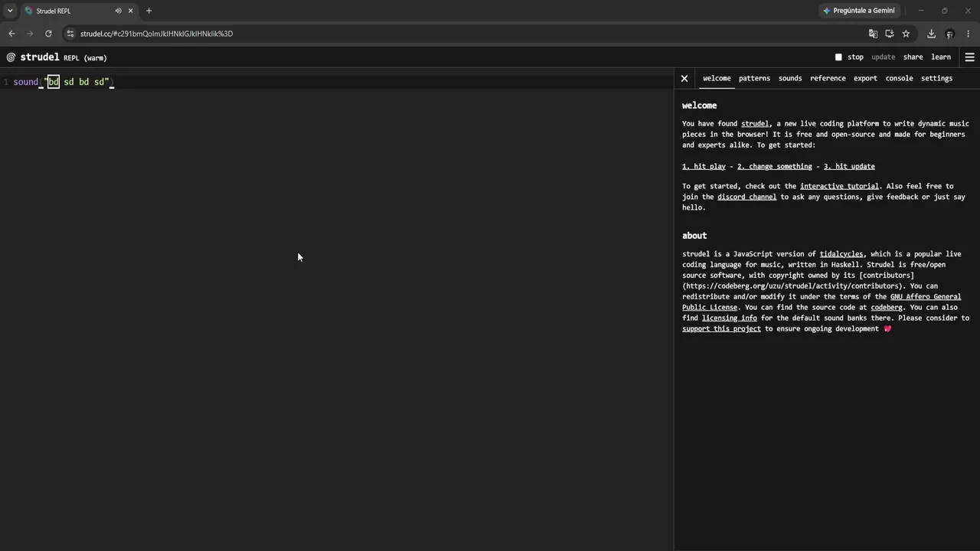
Task: Open browser downloads icon
Action: click(x=931, y=34)
